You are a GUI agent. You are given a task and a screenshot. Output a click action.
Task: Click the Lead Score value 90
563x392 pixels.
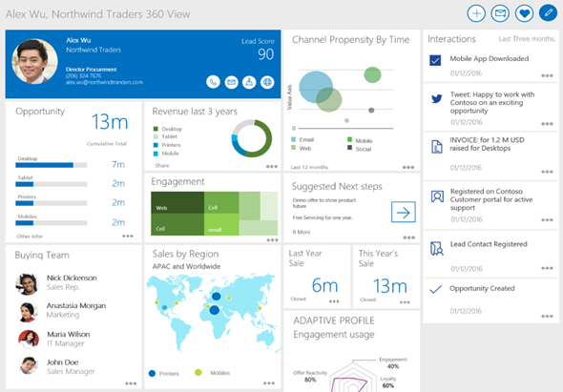point(265,54)
